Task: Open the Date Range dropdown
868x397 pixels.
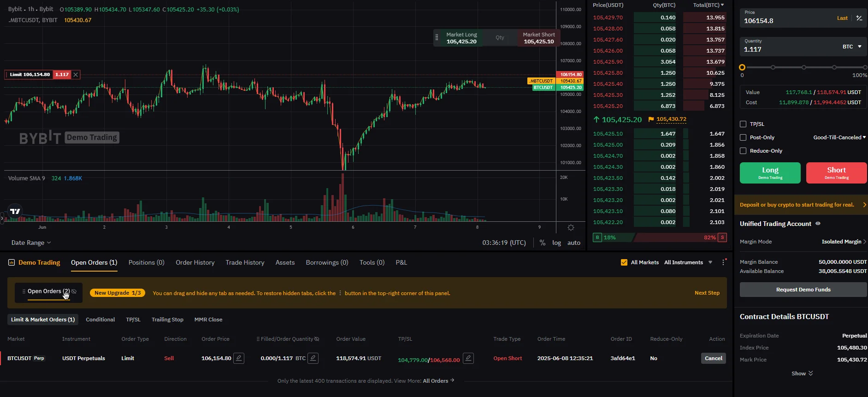Action: click(x=31, y=243)
